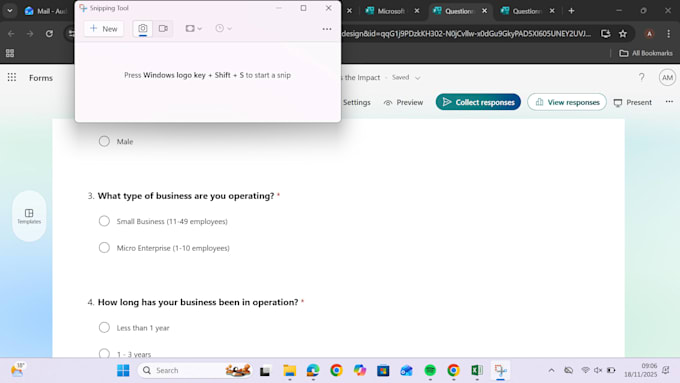This screenshot has height=383, width=680.
Task: Select the Snip camera mode icon
Action: [143, 29]
